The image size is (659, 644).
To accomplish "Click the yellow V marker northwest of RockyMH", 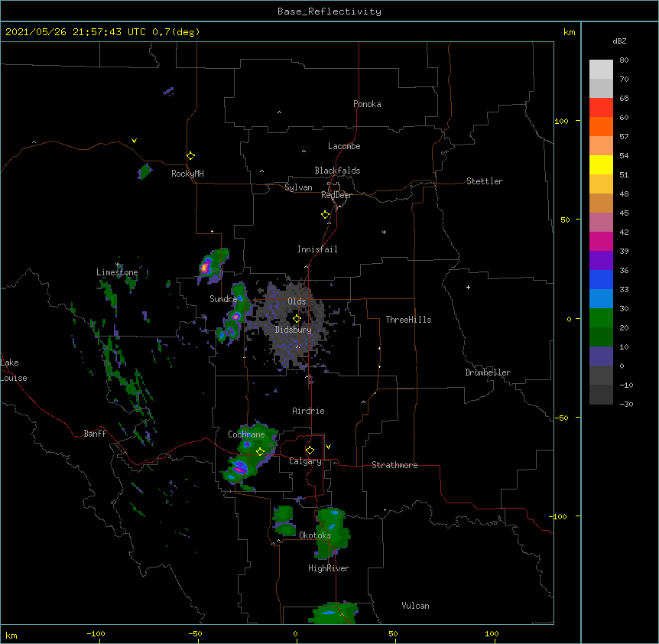I will (134, 141).
